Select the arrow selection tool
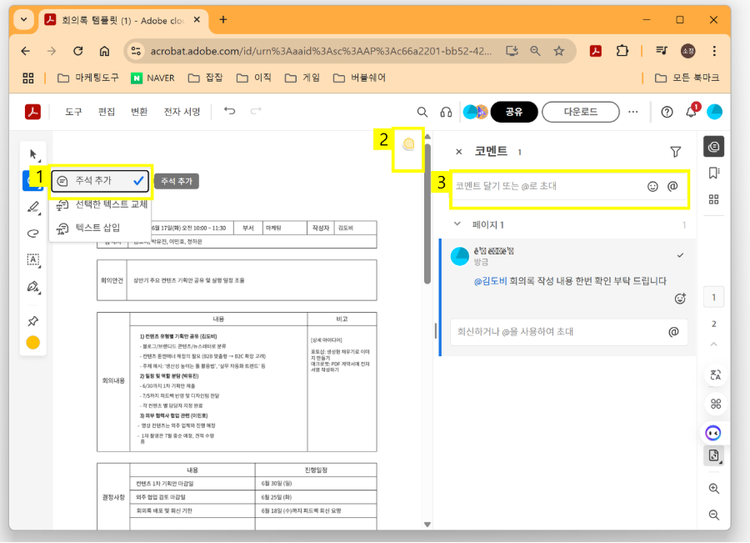 (x=33, y=155)
